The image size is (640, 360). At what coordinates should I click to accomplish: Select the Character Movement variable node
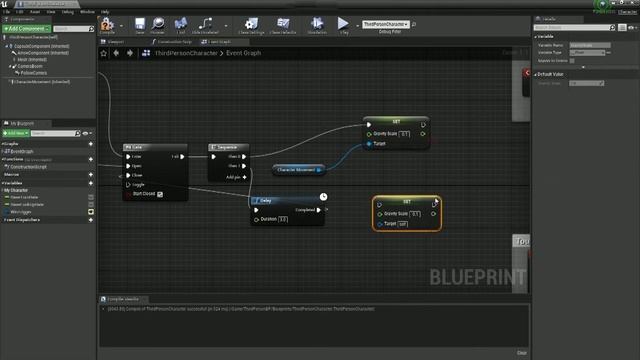[298, 170]
